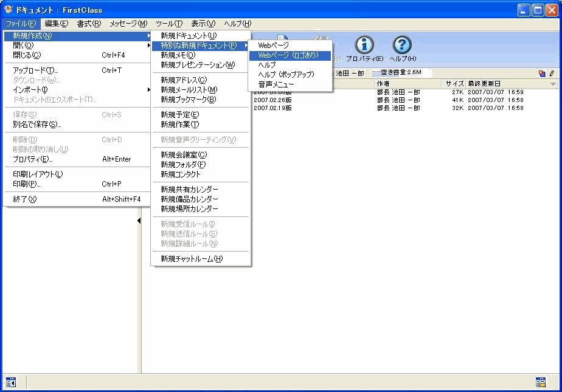562x392 pixels.
Task: Open the sort dropdown arrow in the column header
Action: pyautogui.click(x=553, y=84)
